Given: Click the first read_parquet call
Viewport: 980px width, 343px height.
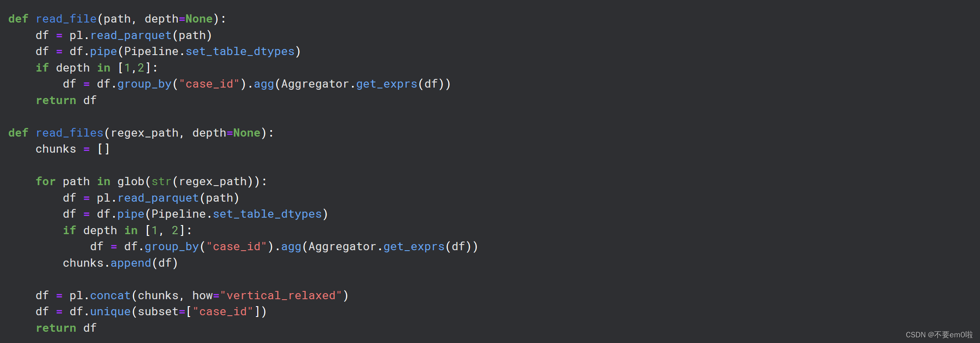Looking at the screenshot, I should pos(131,36).
